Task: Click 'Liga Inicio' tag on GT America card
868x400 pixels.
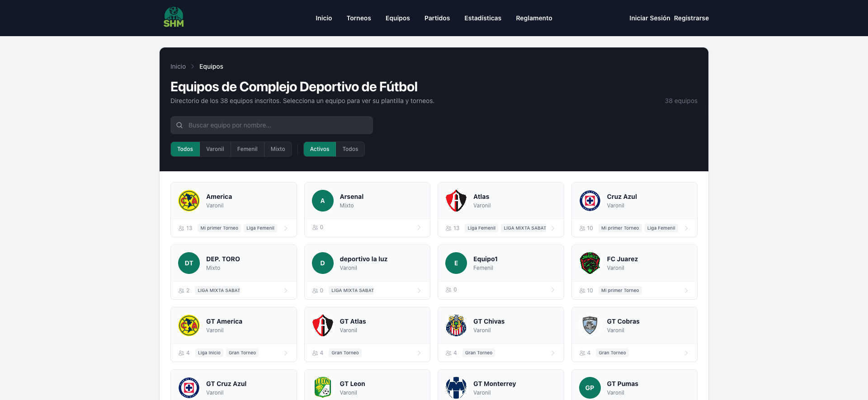Action: [209, 353]
